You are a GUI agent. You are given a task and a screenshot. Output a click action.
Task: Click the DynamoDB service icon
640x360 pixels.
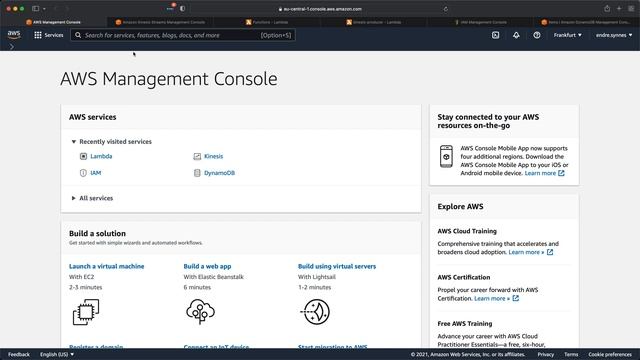coord(197,173)
